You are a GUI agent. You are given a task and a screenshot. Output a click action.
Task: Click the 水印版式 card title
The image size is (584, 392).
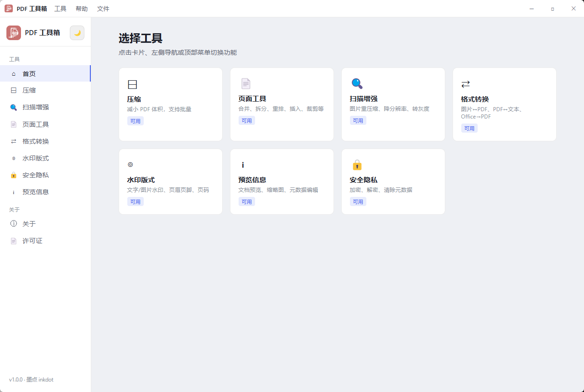coord(141,180)
